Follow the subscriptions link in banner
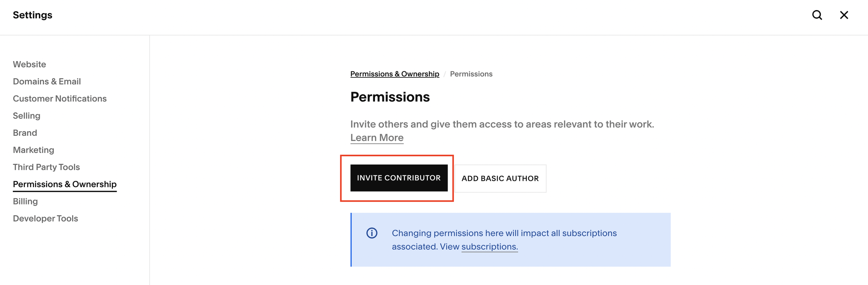 point(490,246)
